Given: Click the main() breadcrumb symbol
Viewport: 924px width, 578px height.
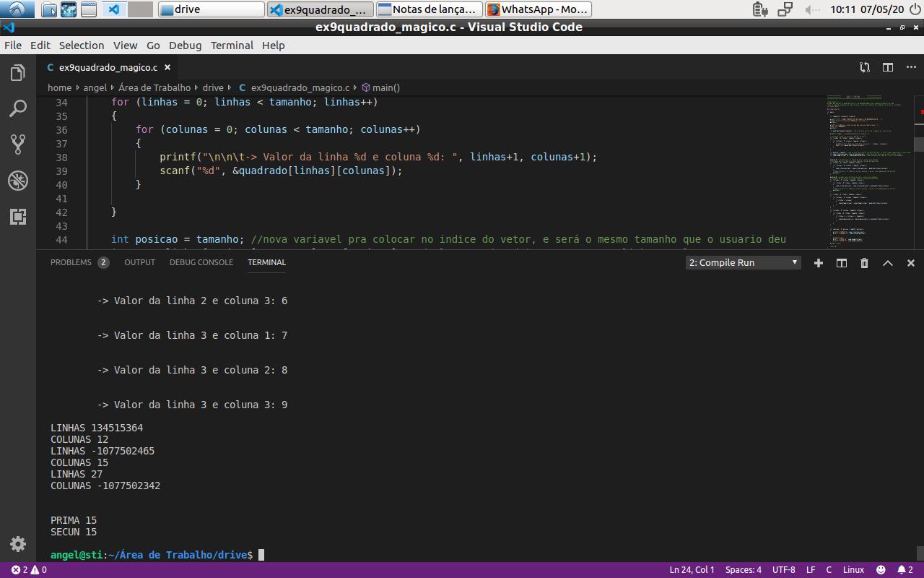Looking at the screenshot, I should coord(381,87).
